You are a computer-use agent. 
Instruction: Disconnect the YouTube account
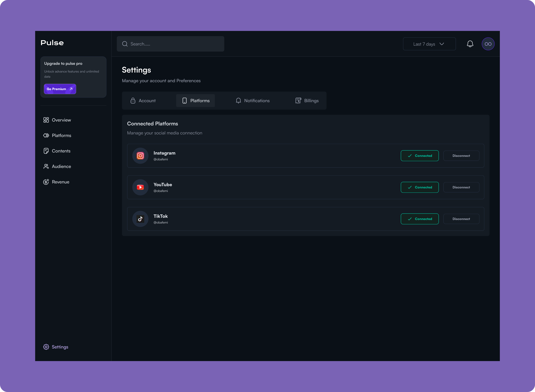coord(461,187)
